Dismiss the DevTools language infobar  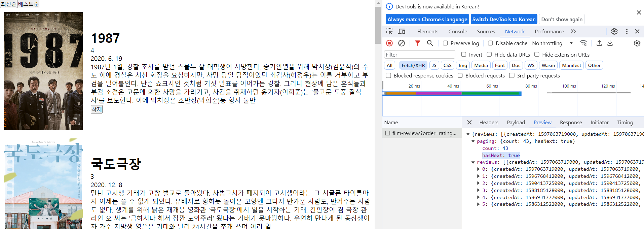(639, 12)
